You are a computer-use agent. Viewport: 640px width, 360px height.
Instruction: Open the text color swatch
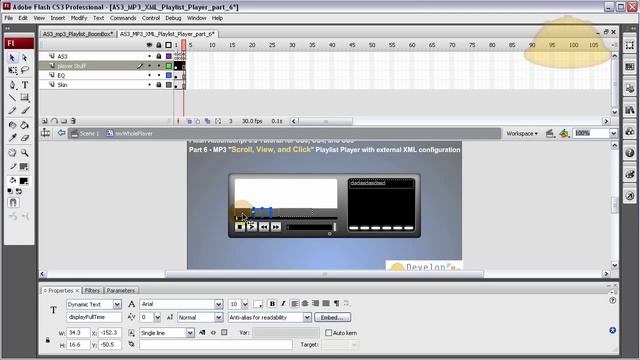coord(258,304)
